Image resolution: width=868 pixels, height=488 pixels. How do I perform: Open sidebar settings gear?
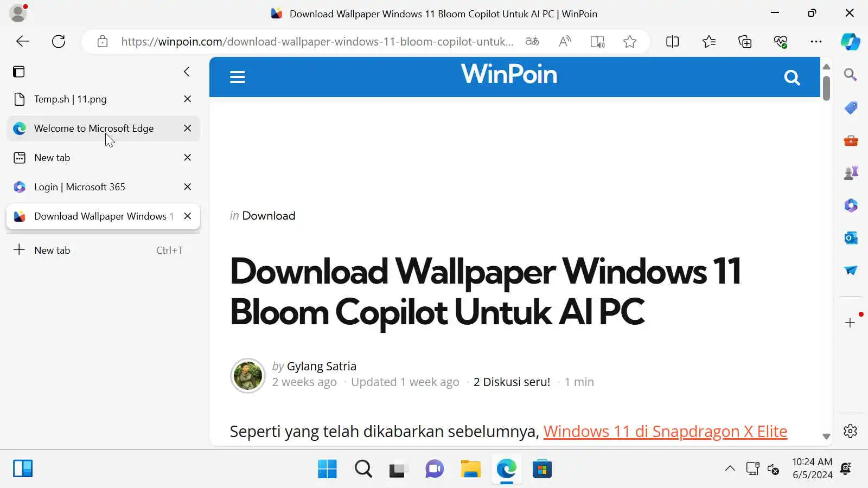(x=850, y=431)
